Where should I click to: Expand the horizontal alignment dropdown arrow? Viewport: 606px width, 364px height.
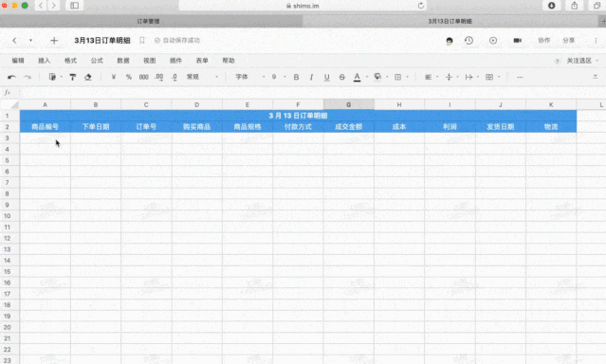437,77
